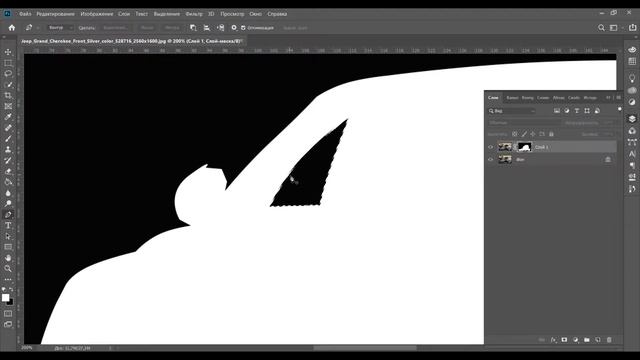The width and height of the screenshot is (640, 360).
Task: Open Layers panel menu
Action: click(x=619, y=98)
